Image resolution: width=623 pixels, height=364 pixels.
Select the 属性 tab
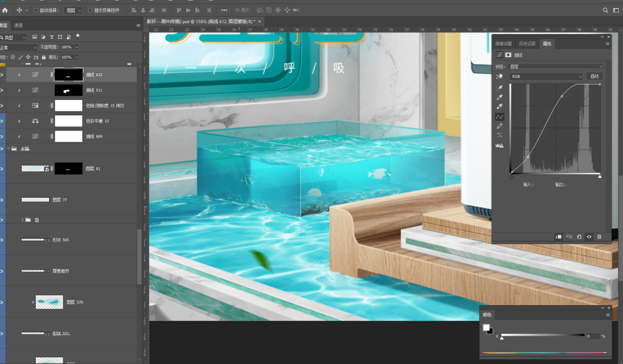[547, 44]
